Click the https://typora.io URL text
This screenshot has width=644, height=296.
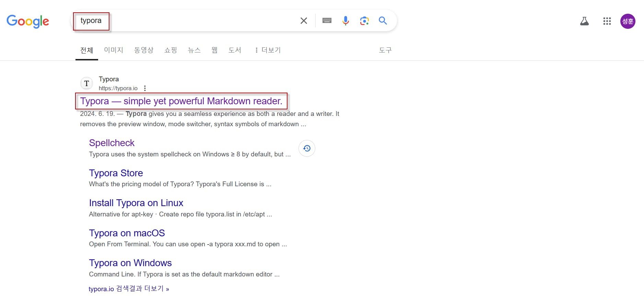(x=118, y=88)
